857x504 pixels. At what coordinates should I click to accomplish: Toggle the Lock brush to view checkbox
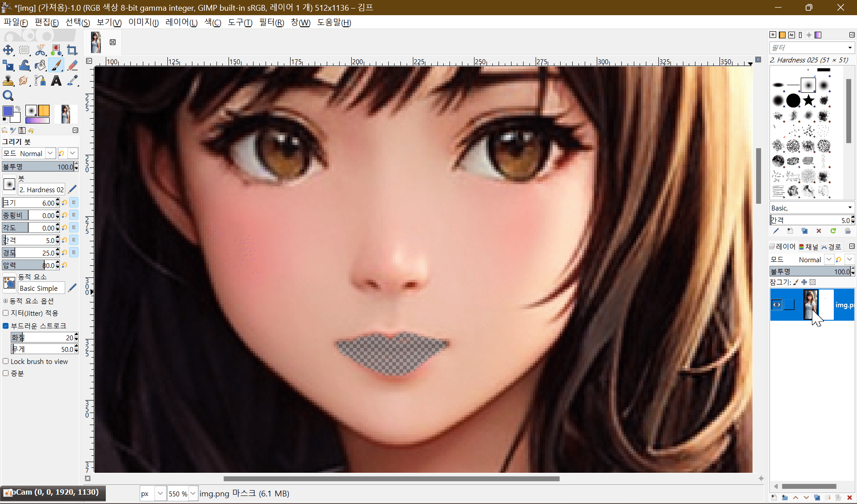(x=6, y=361)
